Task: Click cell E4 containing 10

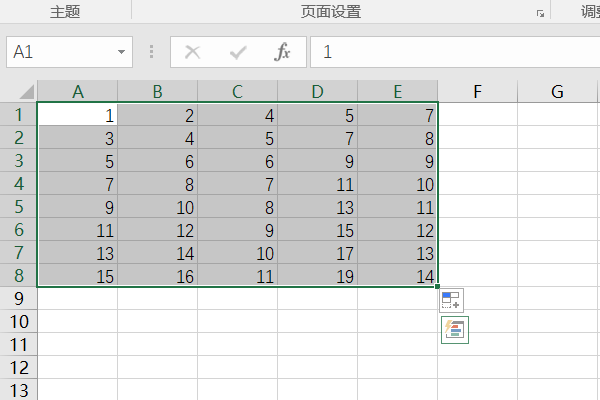Action: pos(397,184)
